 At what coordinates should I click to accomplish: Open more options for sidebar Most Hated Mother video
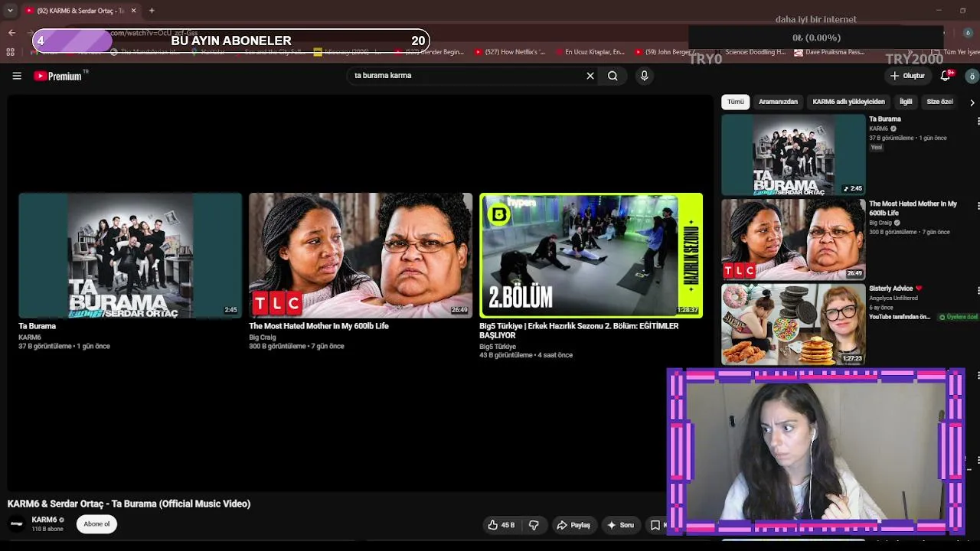(x=978, y=206)
